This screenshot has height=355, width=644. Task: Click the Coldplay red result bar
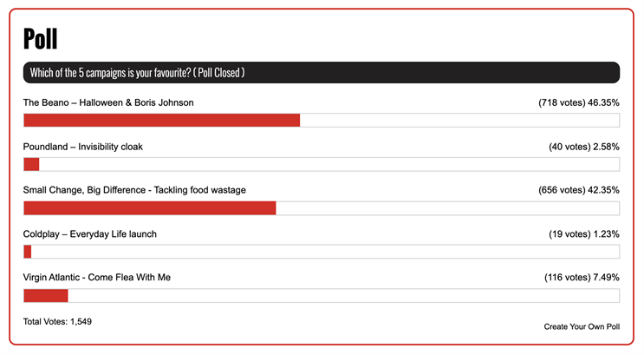pos(28,252)
